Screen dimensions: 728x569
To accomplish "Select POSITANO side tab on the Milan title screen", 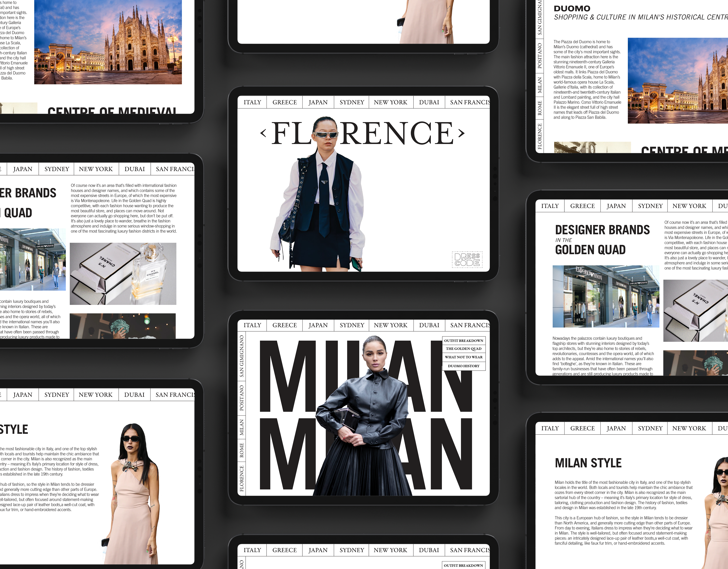I will [x=242, y=398].
